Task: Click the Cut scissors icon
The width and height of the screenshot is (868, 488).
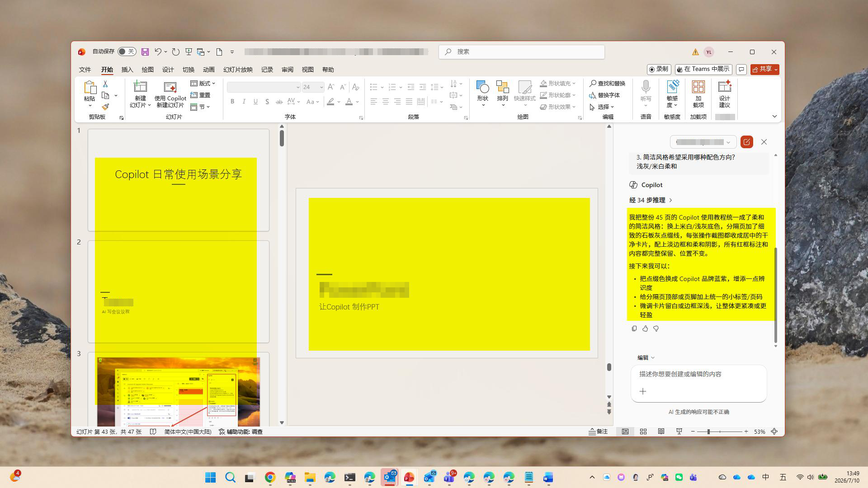Action: [x=105, y=84]
